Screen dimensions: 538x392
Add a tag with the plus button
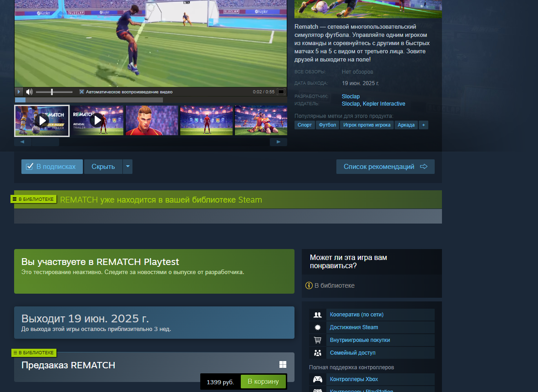click(x=423, y=125)
